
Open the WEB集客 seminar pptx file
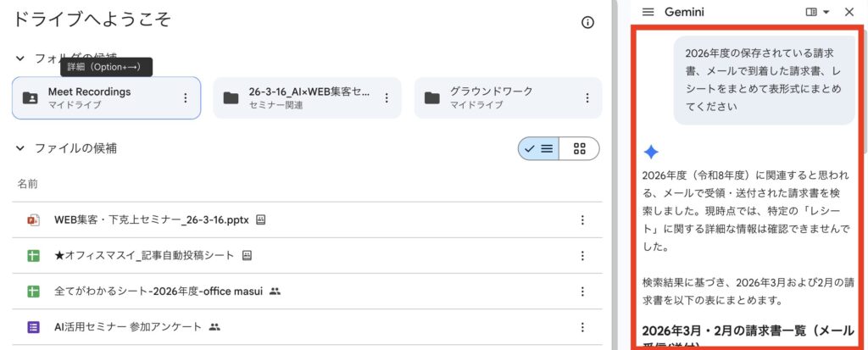pyautogui.click(x=151, y=220)
